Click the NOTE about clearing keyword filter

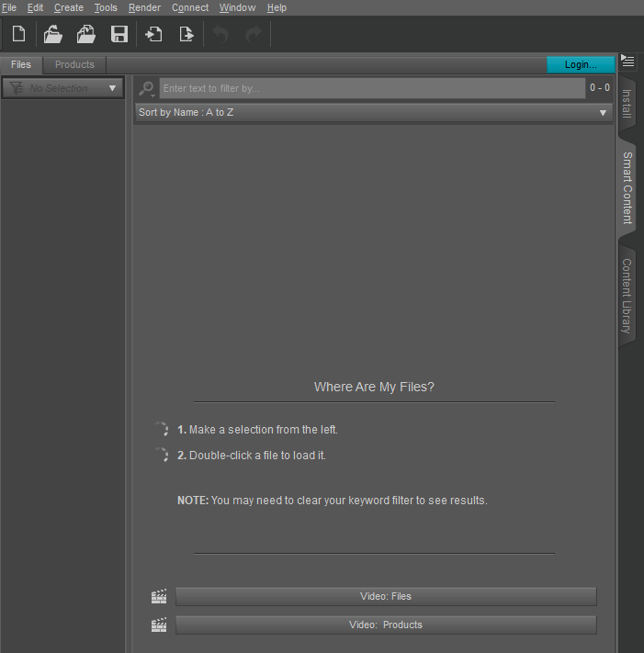coord(333,501)
